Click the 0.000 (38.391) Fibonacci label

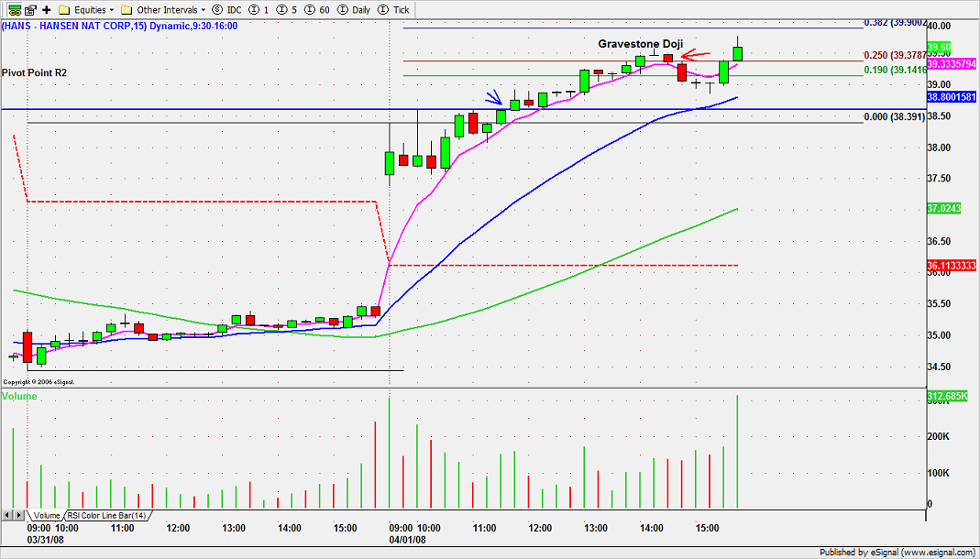click(895, 116)
